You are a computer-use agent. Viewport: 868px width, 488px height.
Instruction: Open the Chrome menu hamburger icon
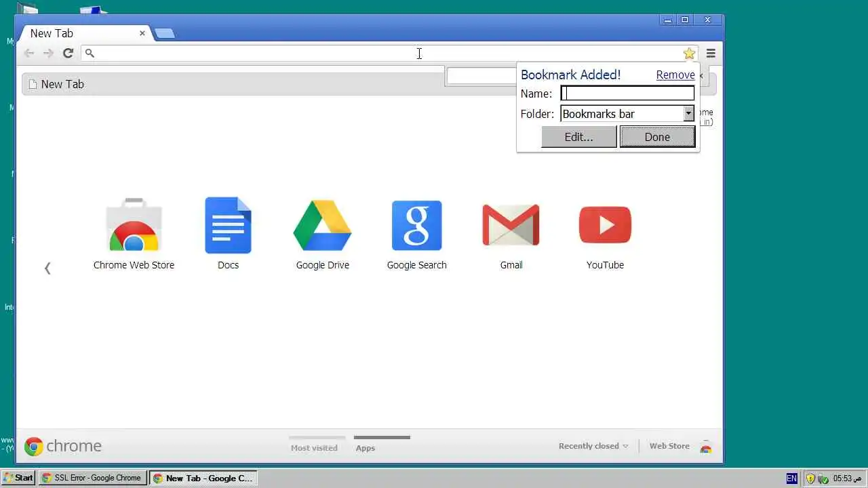tap(711, 53)
